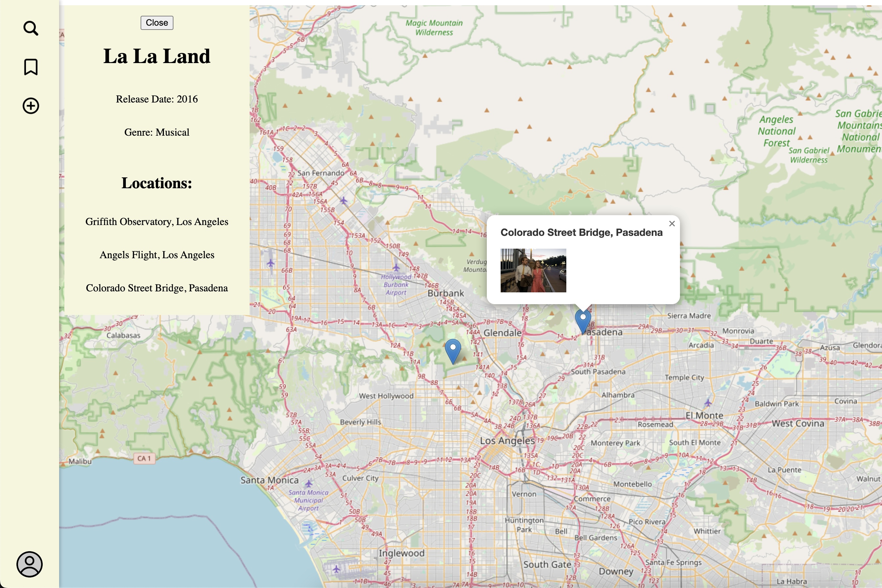Click the La La Land scene thumbnail
This screenshot has width=882, height=588.
point(533,270)
